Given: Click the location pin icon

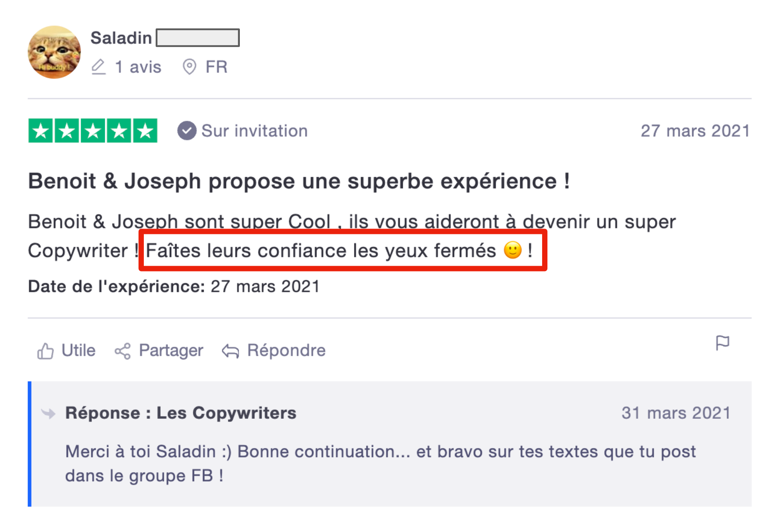Looking at the screenshot, I should click(x=189, y=67).
